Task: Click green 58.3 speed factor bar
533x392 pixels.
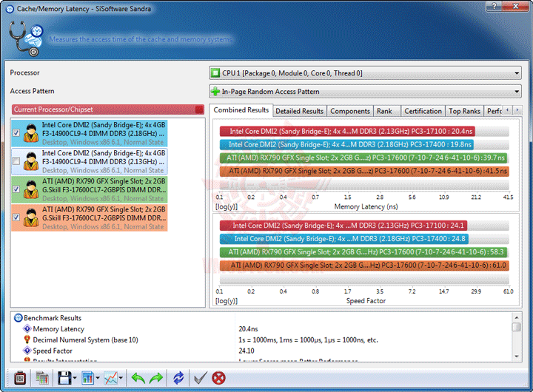Action: coord(363,252)
